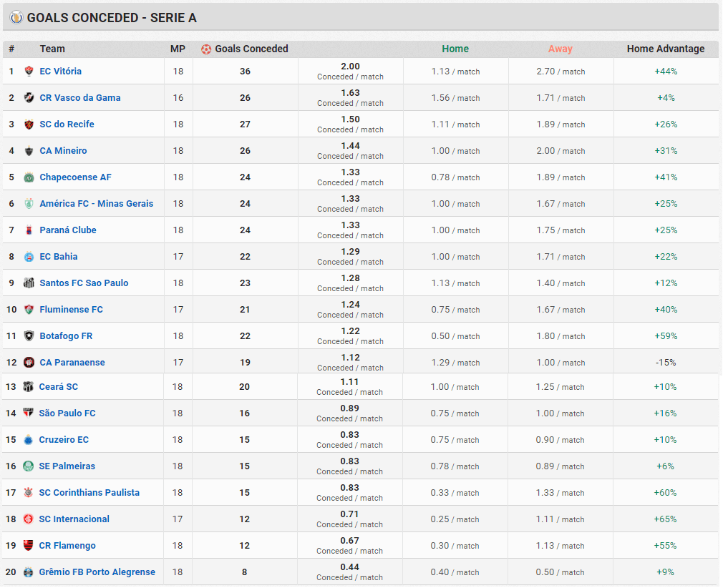
Task: Open the Chapecoense AF team link
Action: click(75, 177)
